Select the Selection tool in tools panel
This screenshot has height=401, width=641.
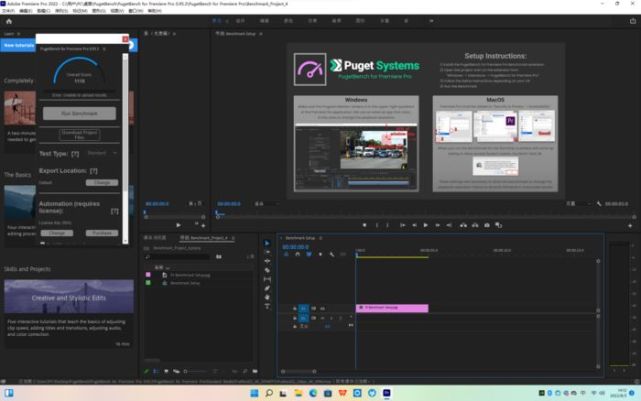(x=267, y=243)
